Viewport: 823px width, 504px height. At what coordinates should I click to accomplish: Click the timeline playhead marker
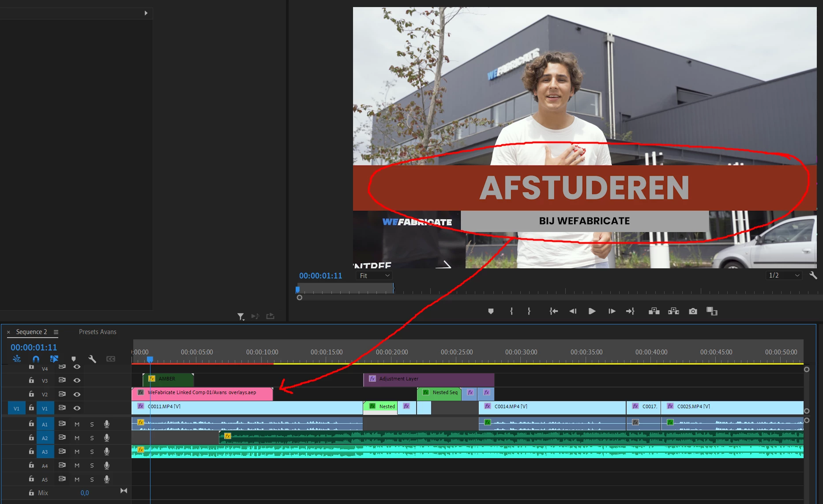(x=150, y=359)
